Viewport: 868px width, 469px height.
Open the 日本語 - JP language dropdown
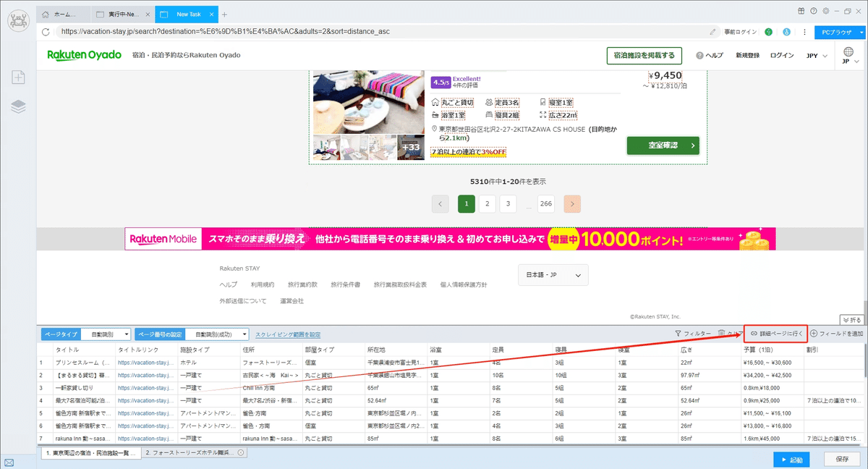click(x=553, y=275)
